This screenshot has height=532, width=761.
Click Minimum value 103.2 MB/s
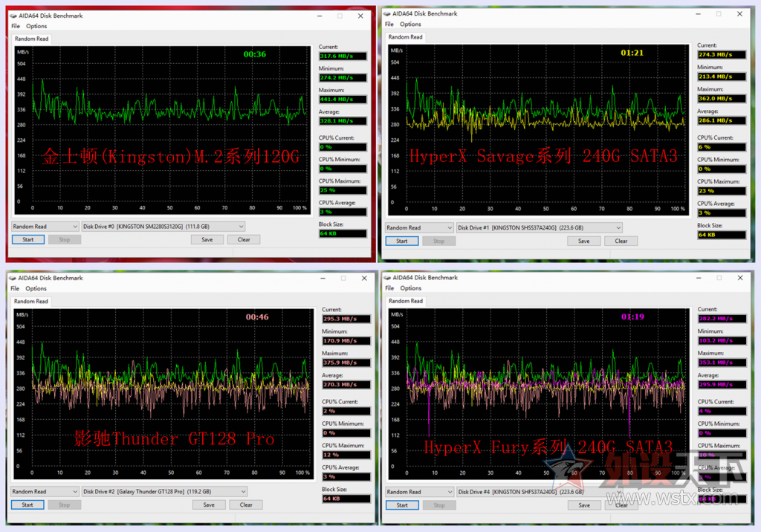click(x=722, y=341)
